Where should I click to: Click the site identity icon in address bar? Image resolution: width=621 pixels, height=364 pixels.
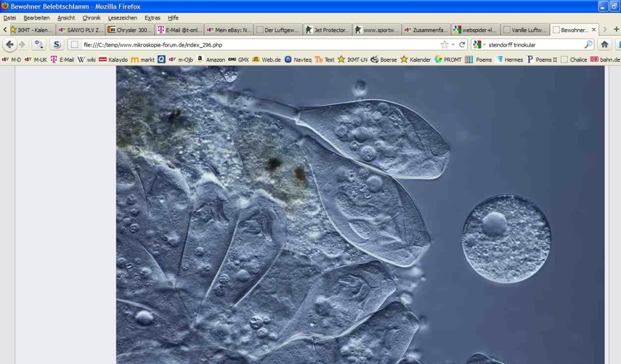pos(75,45)
